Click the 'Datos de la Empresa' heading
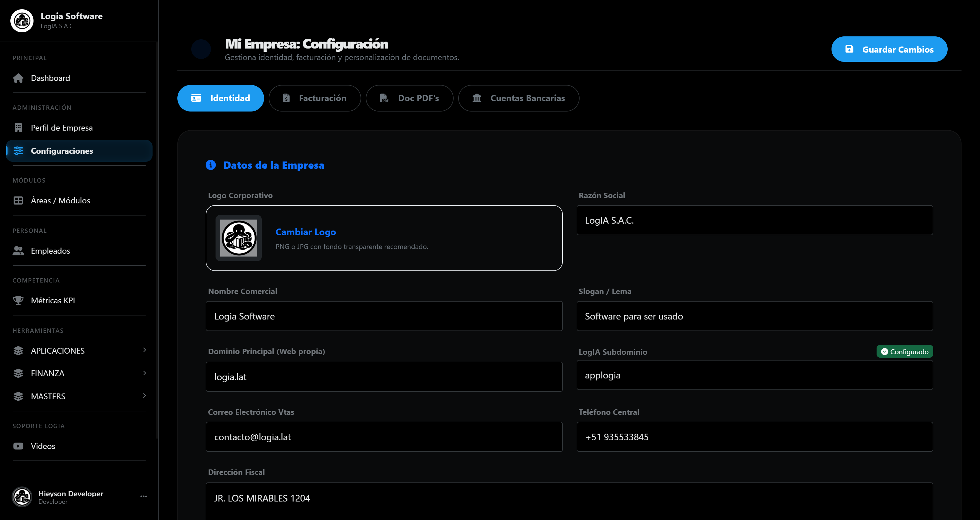The width and height of the screenshot is (980, 520). (274, 165)
